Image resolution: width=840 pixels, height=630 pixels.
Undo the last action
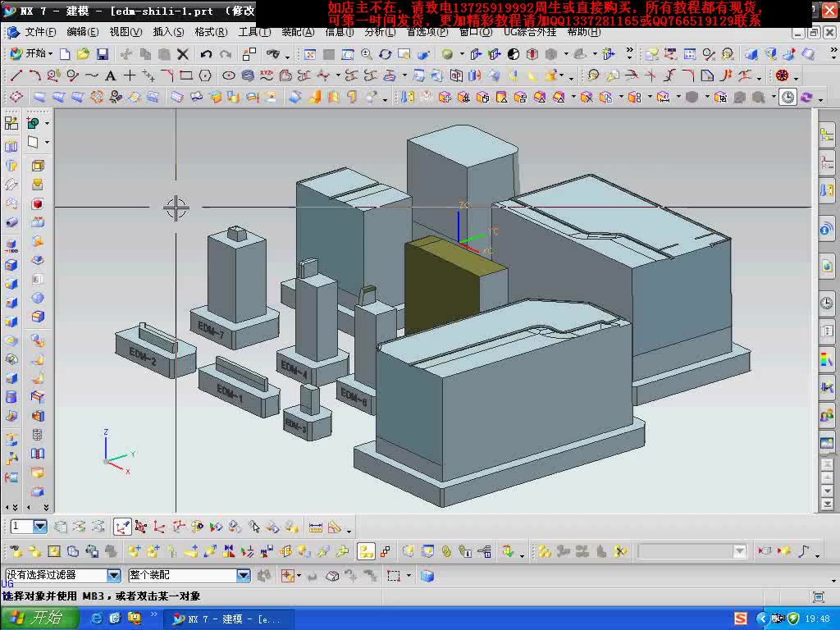(206, 54)
